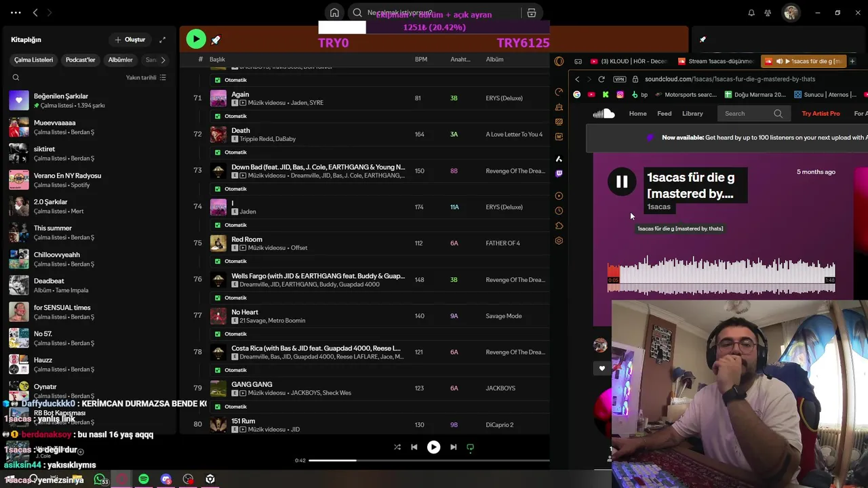
Task: Select the Podcast'ler filter chip
Action: pyautogui.click(x=80, y=60)
